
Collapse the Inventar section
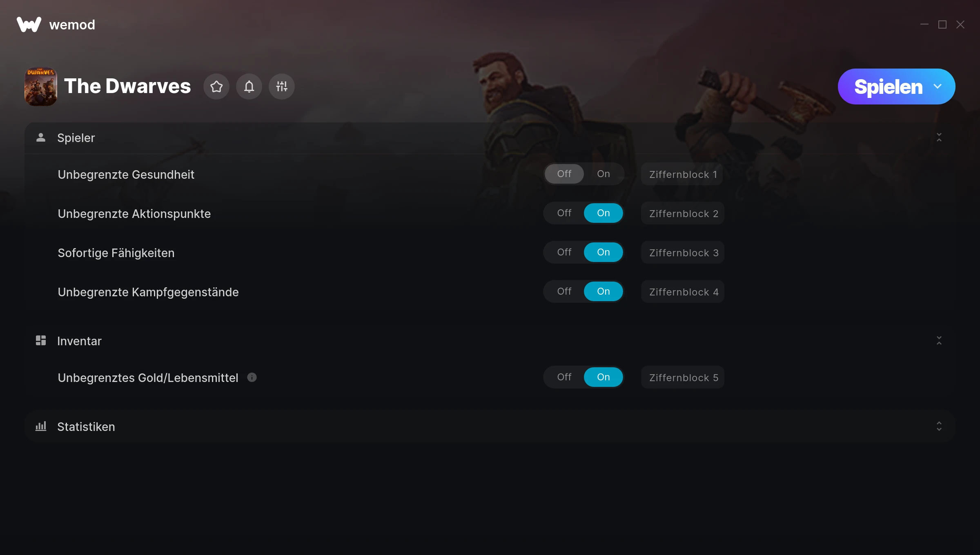939,341
